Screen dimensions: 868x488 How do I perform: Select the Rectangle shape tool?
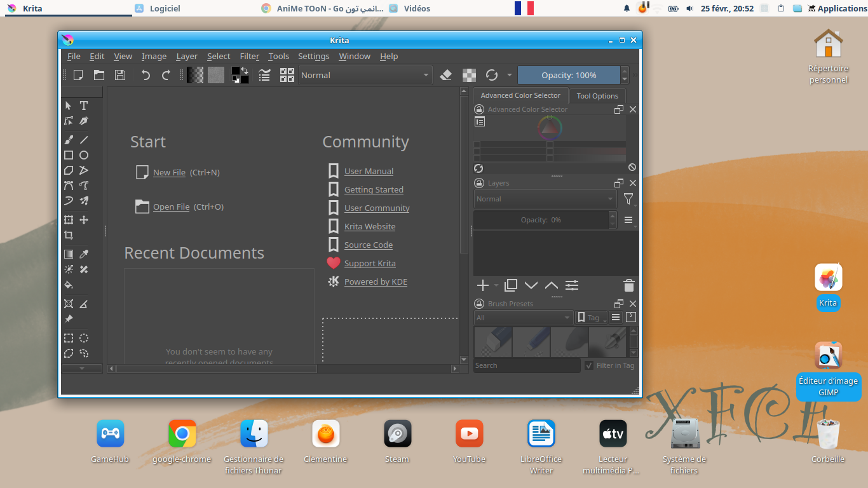click(x=69, y=155)
